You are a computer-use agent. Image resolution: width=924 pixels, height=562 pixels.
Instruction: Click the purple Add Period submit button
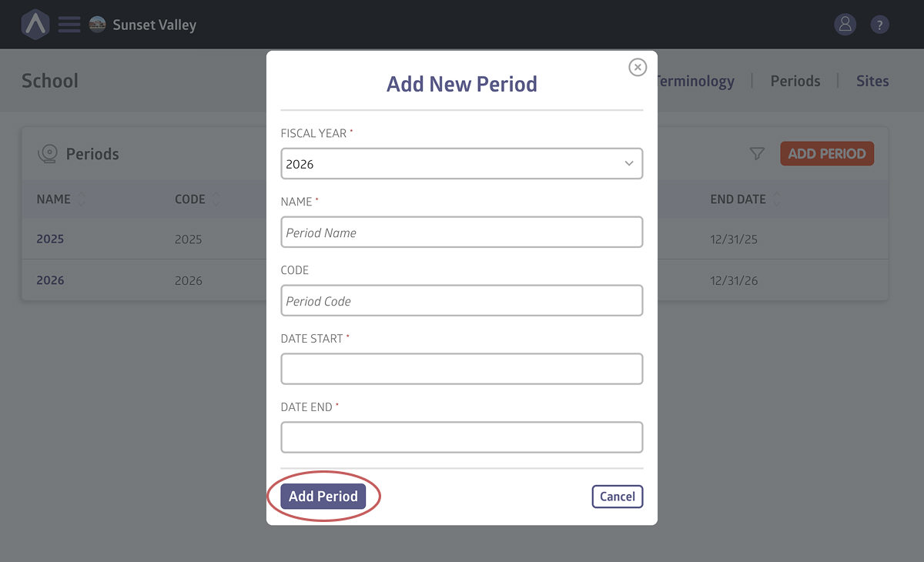[x=323, y=497]
